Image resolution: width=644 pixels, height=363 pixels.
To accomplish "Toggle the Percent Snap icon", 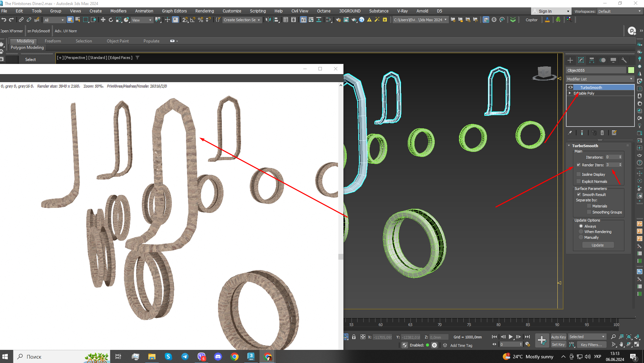I will 201,20.
